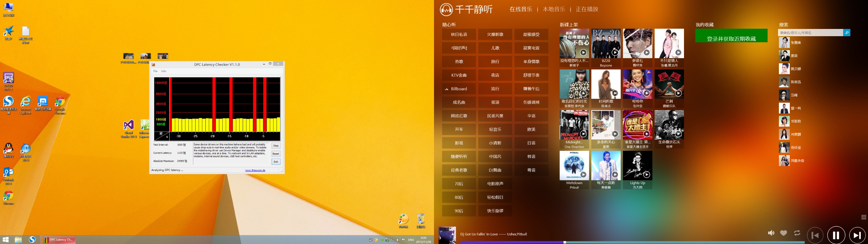Go back to the previous track
Image resolution: width=868 pixels, height=244 pixels.
point(815,235)
